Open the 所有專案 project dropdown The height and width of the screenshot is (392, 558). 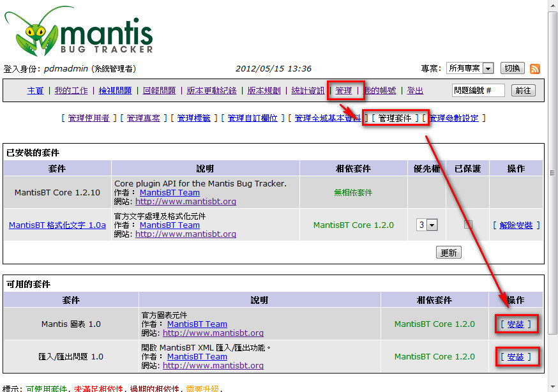[470, 68]
